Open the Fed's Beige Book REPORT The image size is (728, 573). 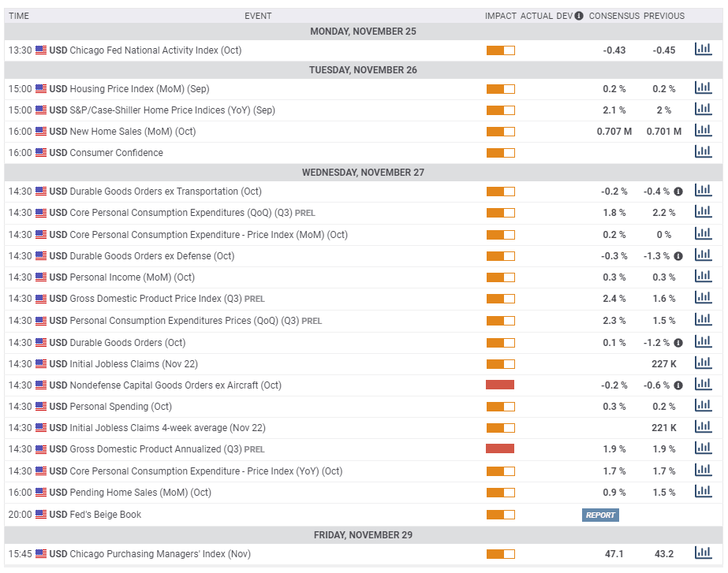[x=600, y=515]
